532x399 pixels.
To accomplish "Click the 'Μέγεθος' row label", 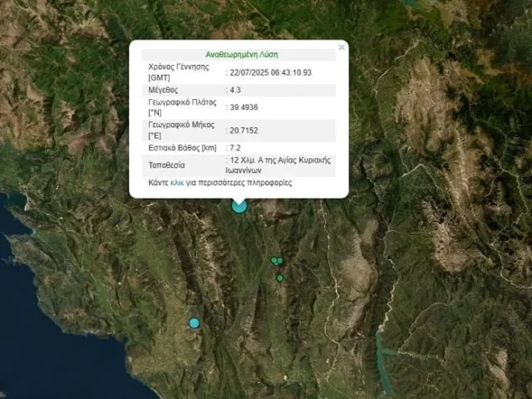I will [165, 90].
